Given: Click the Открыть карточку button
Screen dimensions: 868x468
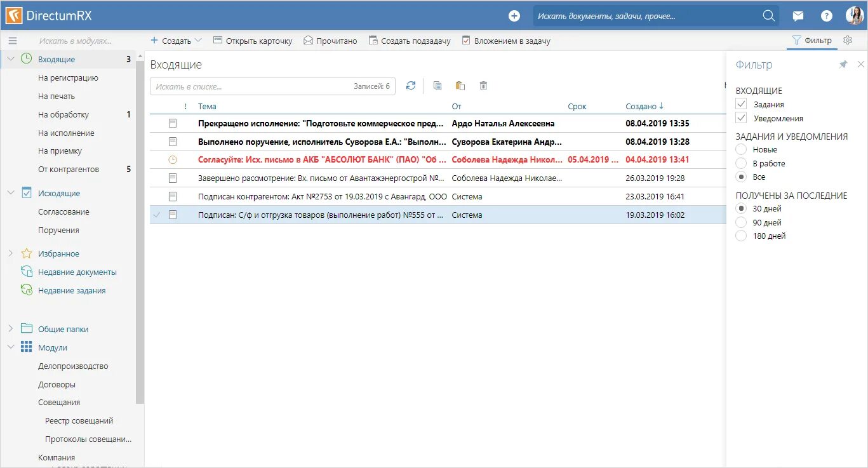Looking at the screenshot, I should click(x=254, y=40).
